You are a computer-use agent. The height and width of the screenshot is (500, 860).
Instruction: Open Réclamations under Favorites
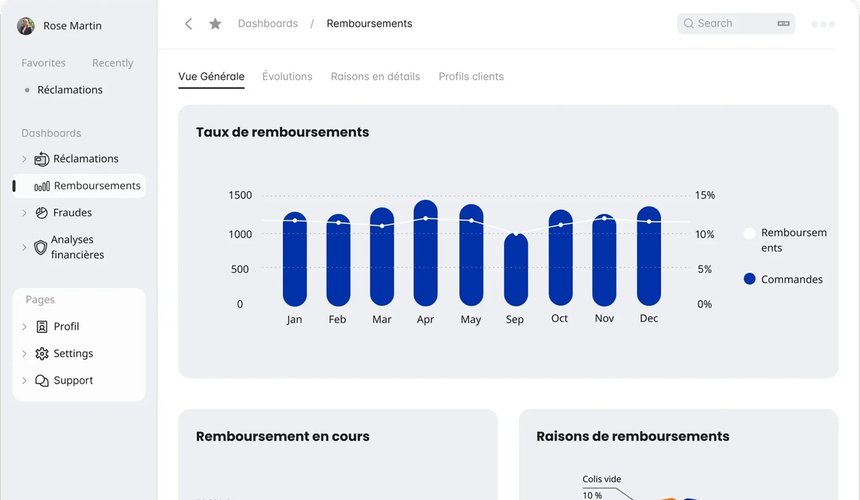(x=70, y=90)
